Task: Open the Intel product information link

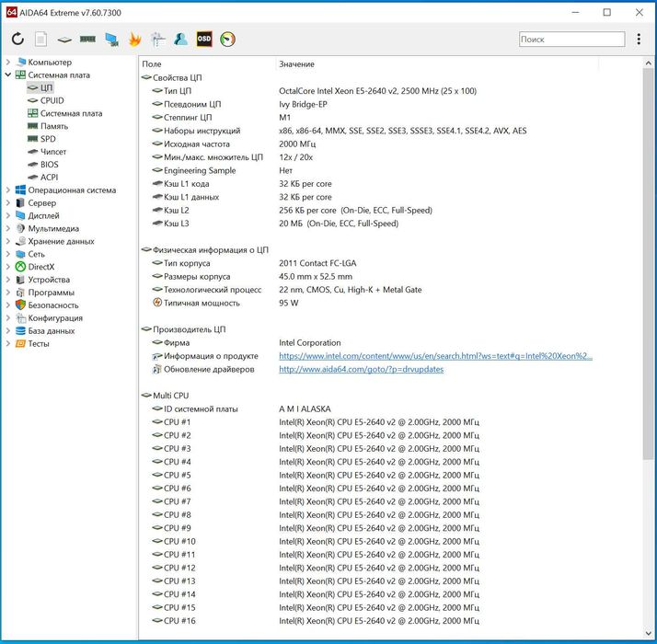Action: click(435, 356)
